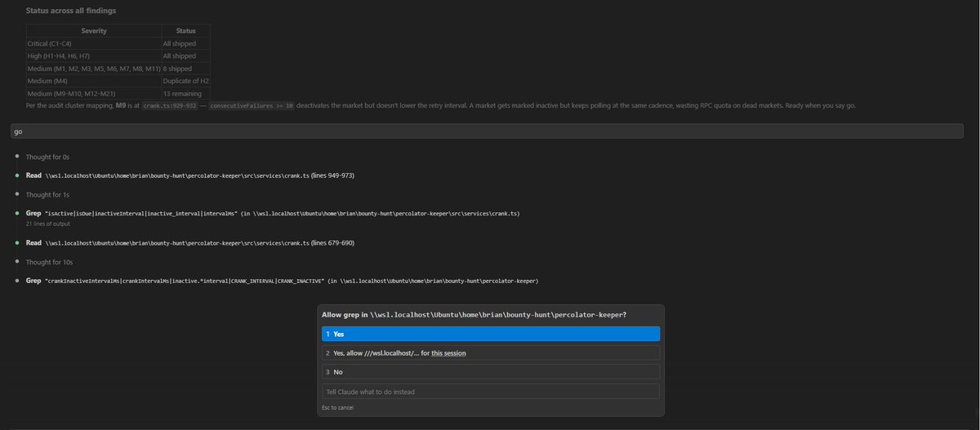Click the 'crank.ts:929-932' code reference
Image resolution: width=980 pixels, height=430 pixels.
click(x=170, y=106)
